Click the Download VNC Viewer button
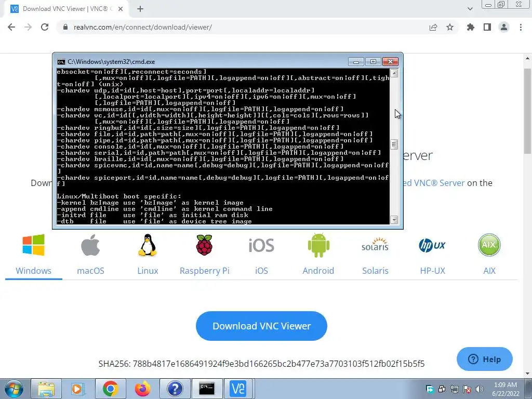 [261, 326]
